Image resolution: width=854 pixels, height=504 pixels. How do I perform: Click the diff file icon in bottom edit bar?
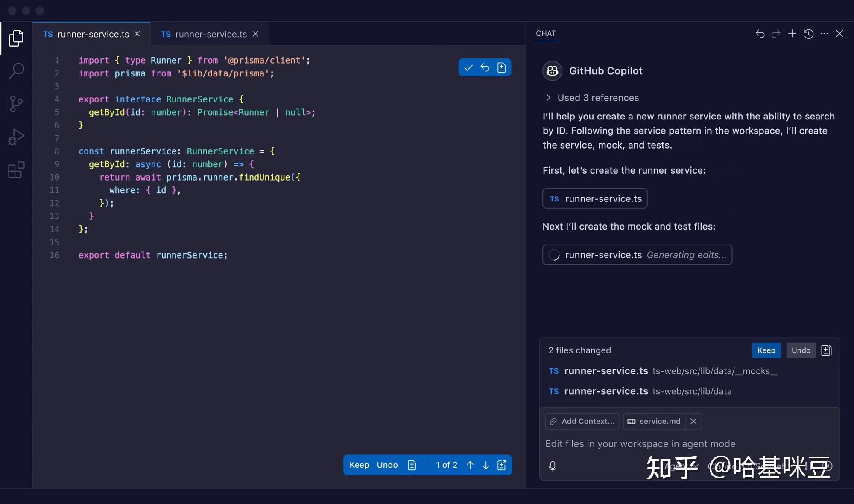click(412, 465)
